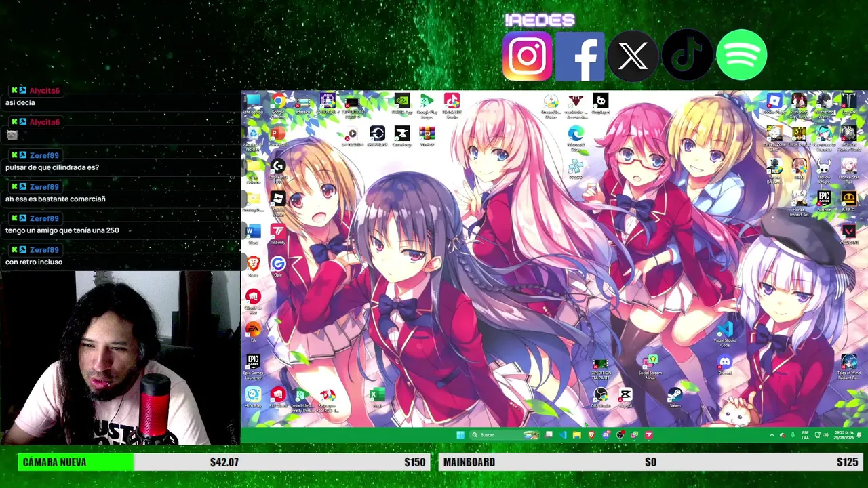The width and height of the screenshot is (868, 488).
Task: Launch Discord from the desktop
Action: (725, 365)
